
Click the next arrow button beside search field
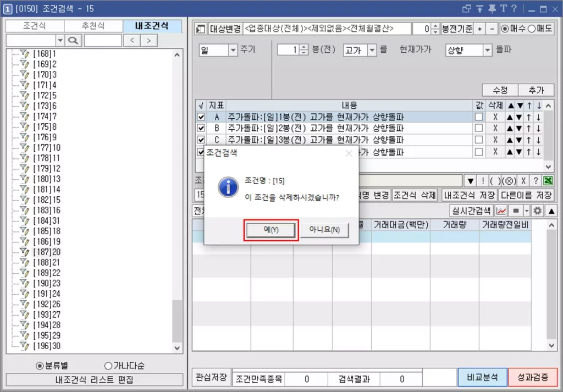(148, 40)
